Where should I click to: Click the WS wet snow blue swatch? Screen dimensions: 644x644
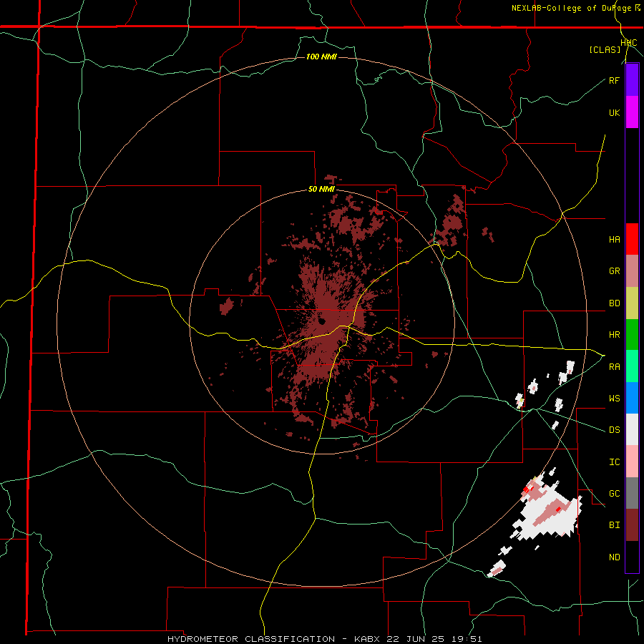(x=632, y=398)
